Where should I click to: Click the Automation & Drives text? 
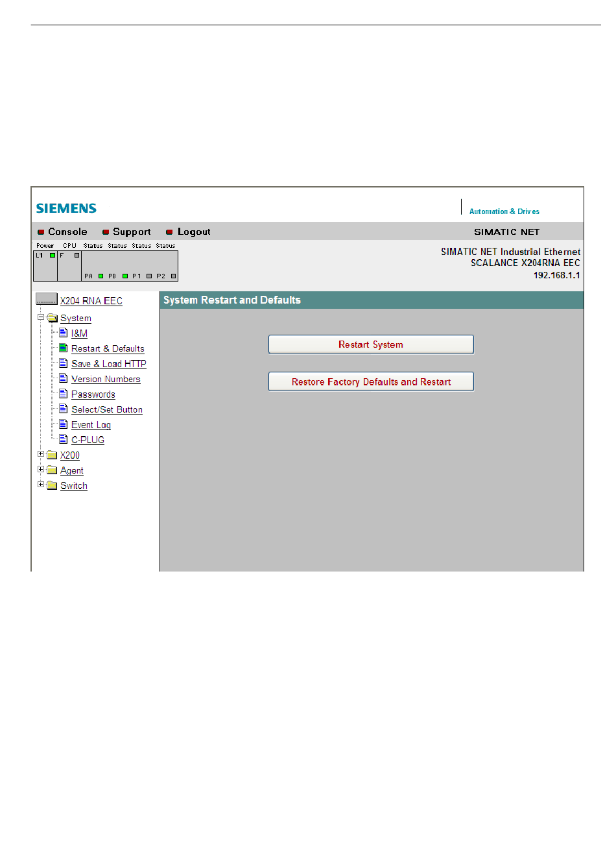click(x=504, y=211)
